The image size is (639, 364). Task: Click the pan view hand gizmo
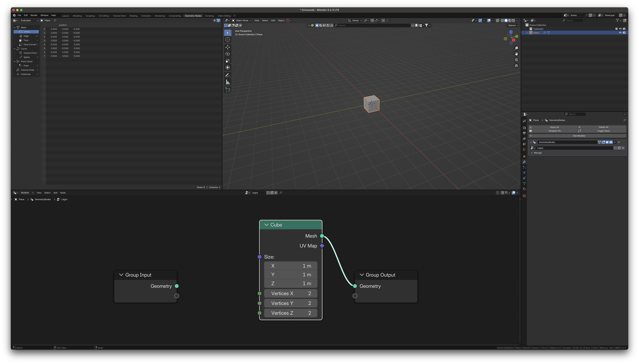(516, 54)
